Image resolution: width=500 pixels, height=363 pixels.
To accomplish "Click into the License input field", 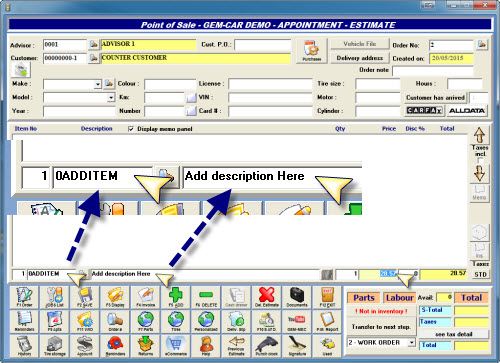I will (270, 84).
